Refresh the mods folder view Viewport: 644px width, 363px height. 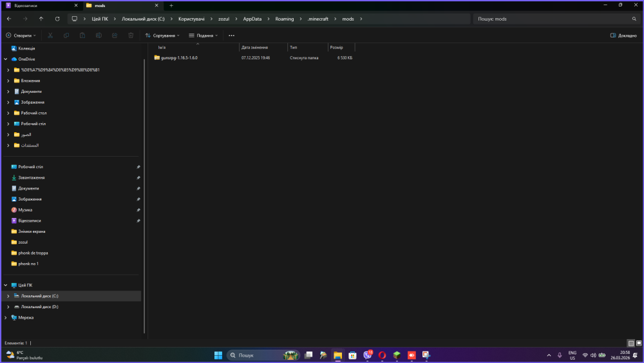coord(57,19)
